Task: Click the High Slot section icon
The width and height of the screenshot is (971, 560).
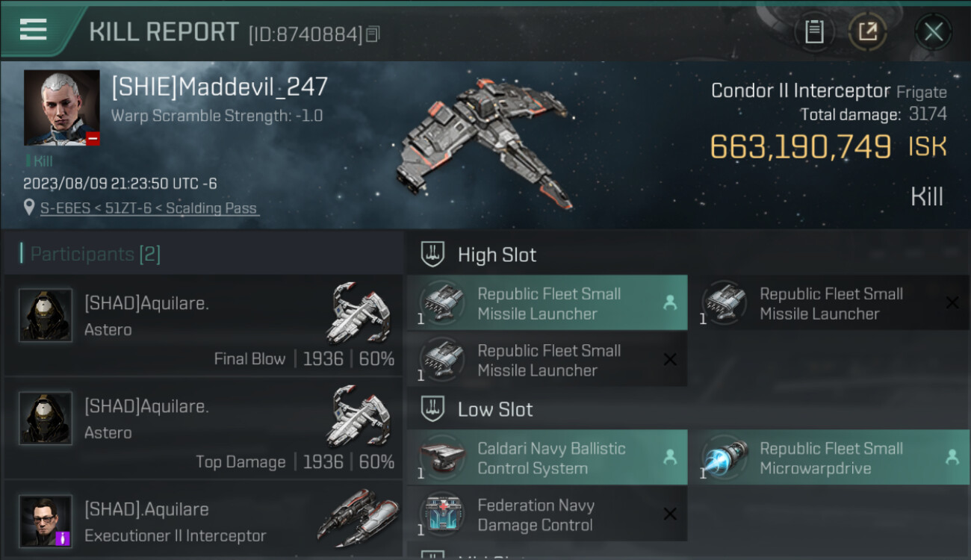Action: (433, 254)
